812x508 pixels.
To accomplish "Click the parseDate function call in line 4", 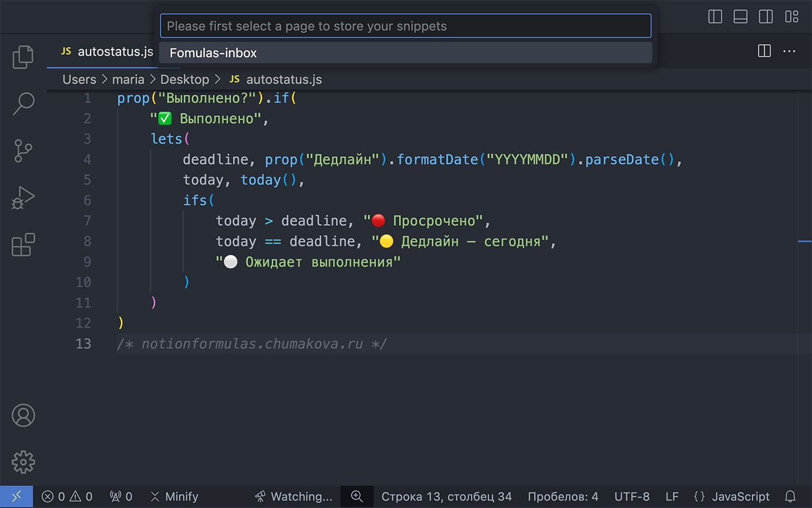I will [x=621, y=160].
